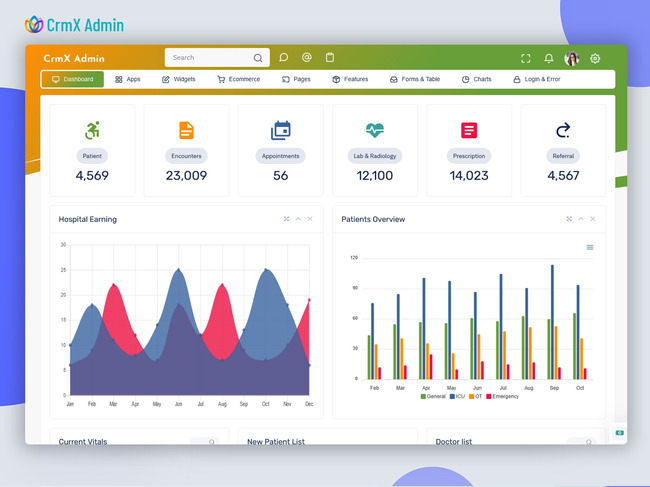Open the Login & Error menu
This screenshot has width=650, height=487.
537,79
